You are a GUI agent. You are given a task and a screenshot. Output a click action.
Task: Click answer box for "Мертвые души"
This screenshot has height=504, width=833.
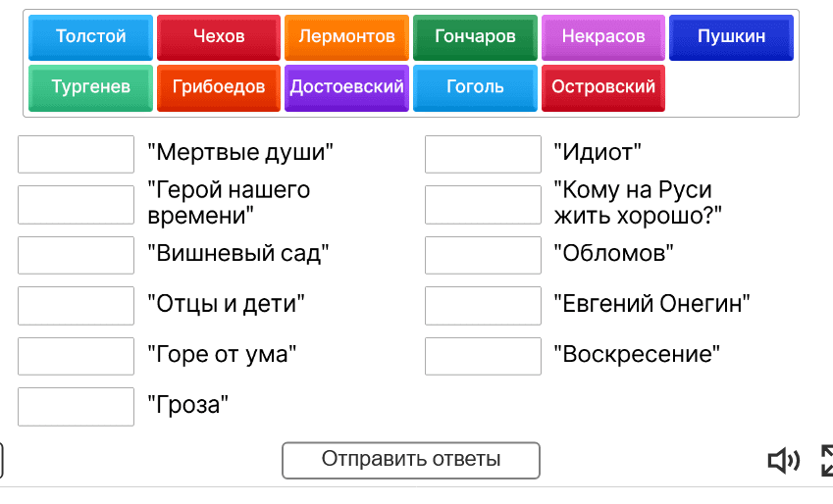coord(76,154)
